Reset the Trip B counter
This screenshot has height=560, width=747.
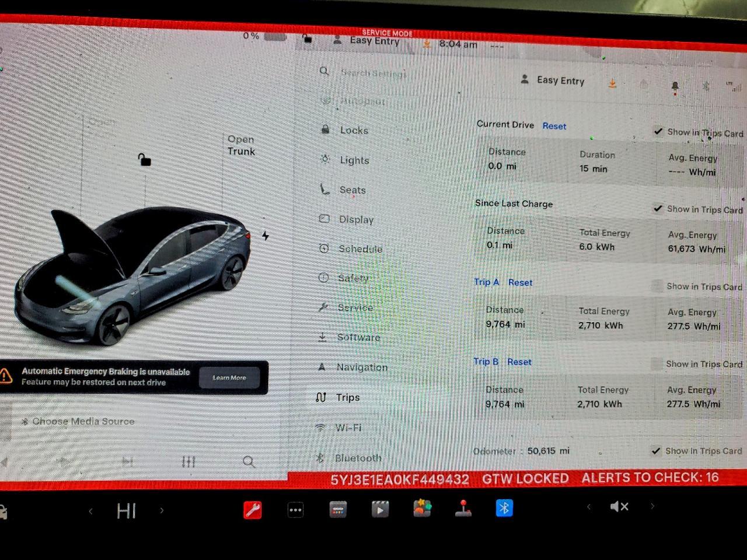point(519,362)
